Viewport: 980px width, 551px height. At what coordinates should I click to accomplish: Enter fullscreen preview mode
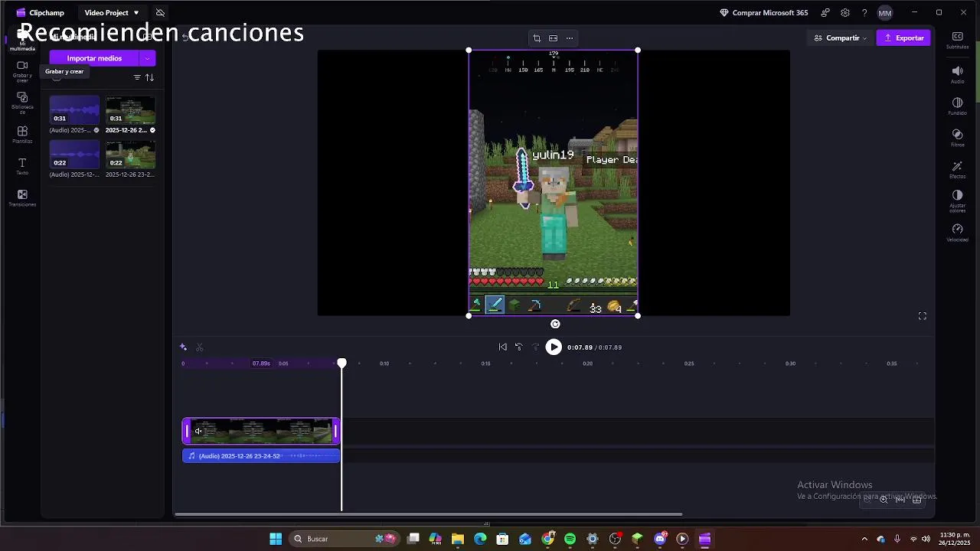[922, 316]
